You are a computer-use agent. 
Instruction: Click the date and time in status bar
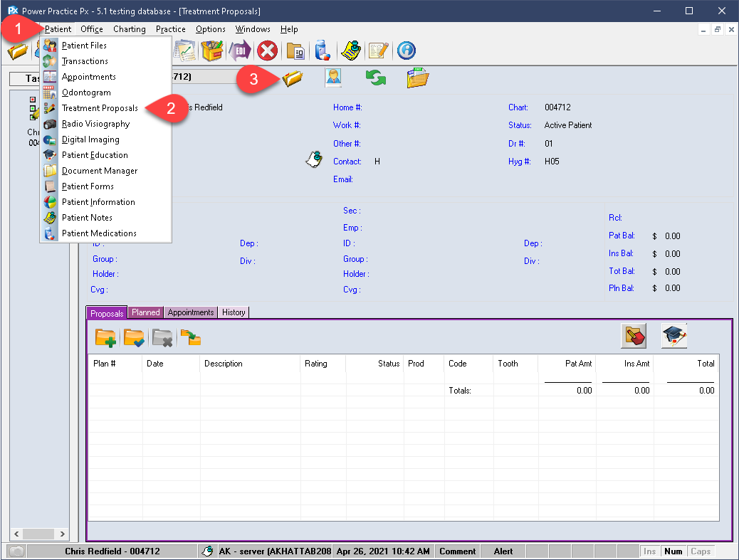[x=383, y=551]
